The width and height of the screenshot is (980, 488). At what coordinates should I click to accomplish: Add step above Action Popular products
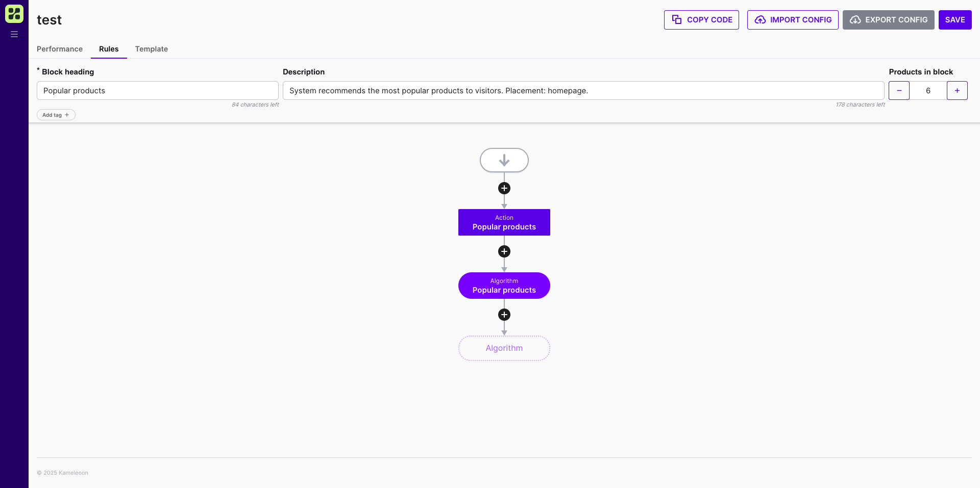point(504,188)
